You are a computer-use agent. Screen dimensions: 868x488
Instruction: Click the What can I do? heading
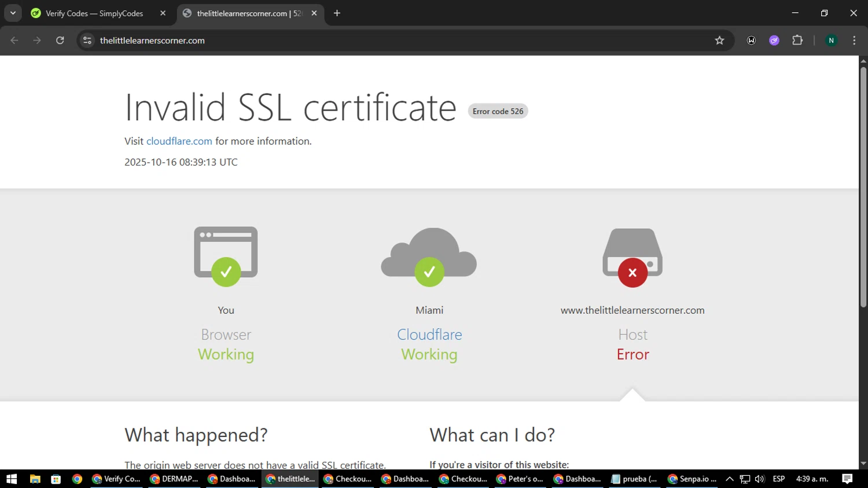(x=492, y=435)
